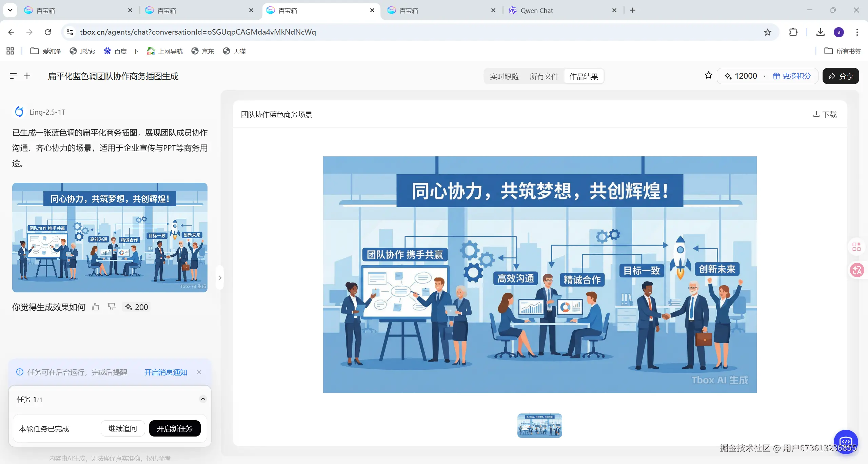Click the thumbs down feedback icon

(x=112, y=307)
